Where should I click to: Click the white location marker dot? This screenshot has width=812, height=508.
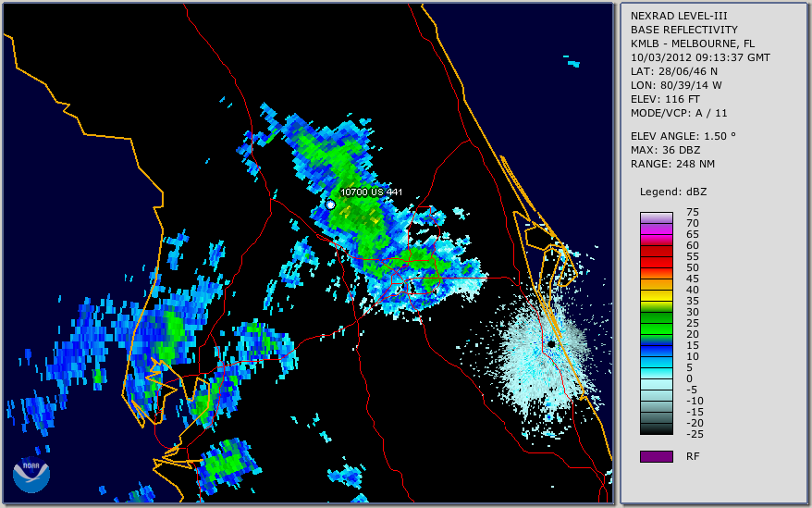pos(330,204)
